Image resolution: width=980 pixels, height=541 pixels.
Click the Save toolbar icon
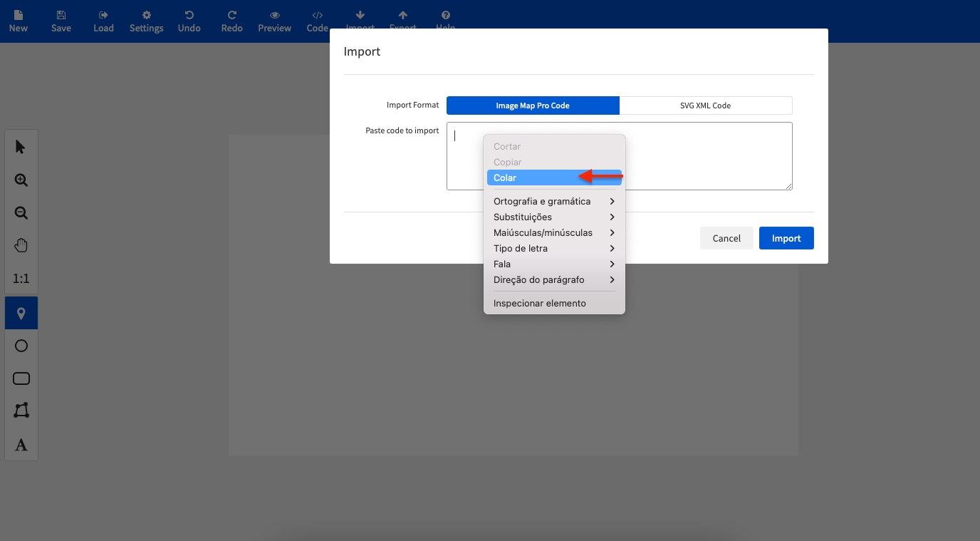point(61,21)
